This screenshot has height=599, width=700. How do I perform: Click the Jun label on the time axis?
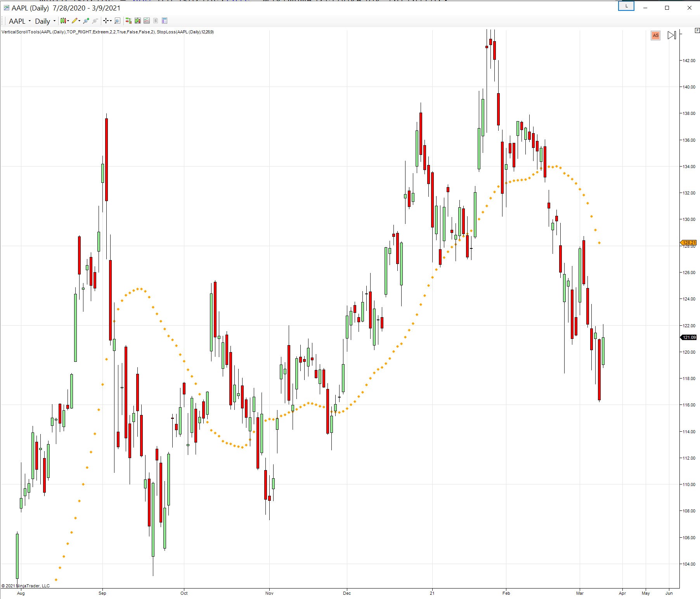coord(669,593)
